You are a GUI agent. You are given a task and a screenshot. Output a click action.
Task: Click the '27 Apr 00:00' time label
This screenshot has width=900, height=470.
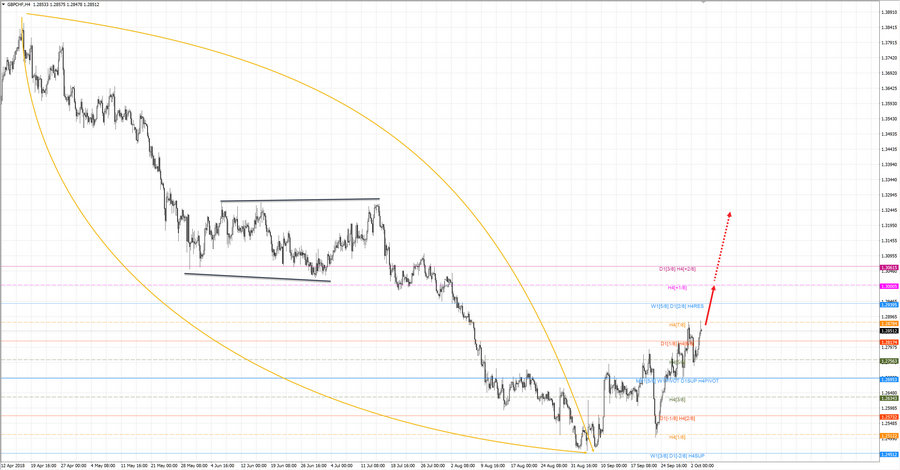(73, 466)
